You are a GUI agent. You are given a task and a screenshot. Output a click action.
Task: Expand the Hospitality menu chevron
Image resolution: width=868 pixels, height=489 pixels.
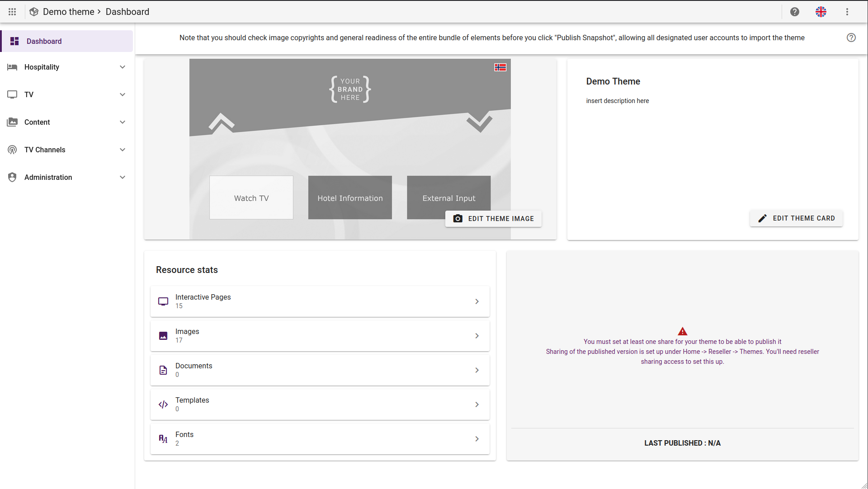122,67
